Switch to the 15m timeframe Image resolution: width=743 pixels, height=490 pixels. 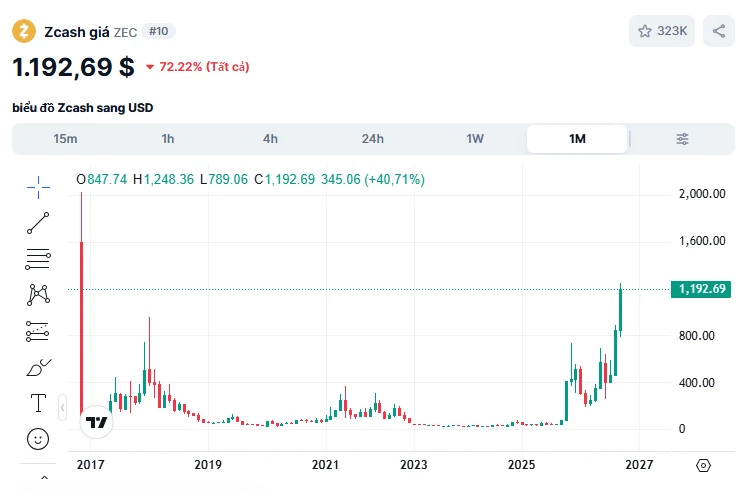pos(65,139)
